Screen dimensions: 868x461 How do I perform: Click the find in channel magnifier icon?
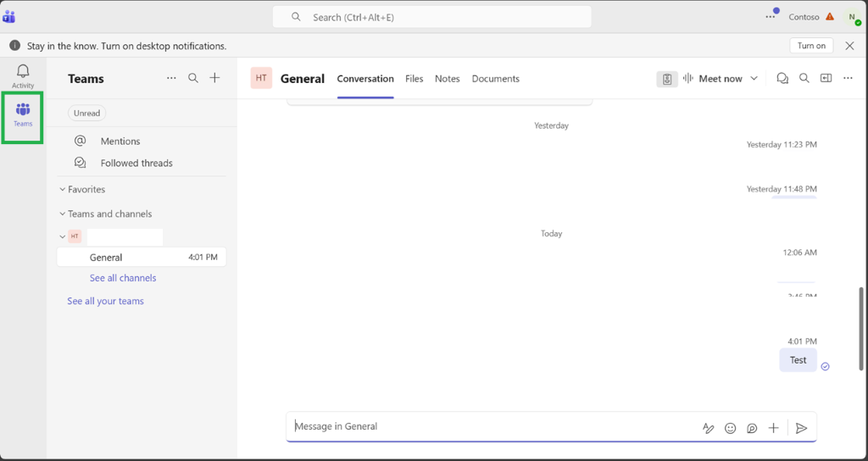pyautogui.click(x=804, y=79)
